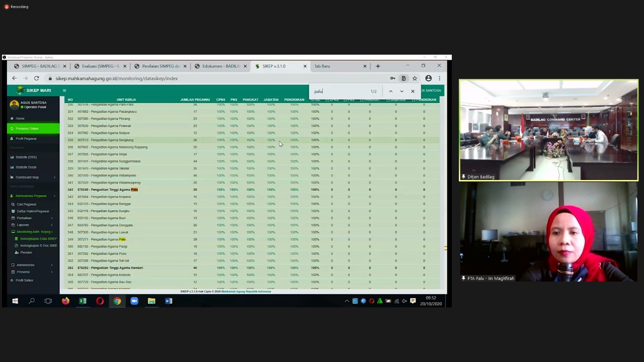644x362 pixels.
Task: Expand the Perbaikan submenu
Action: pyautogui.click(x=24, y=218)
